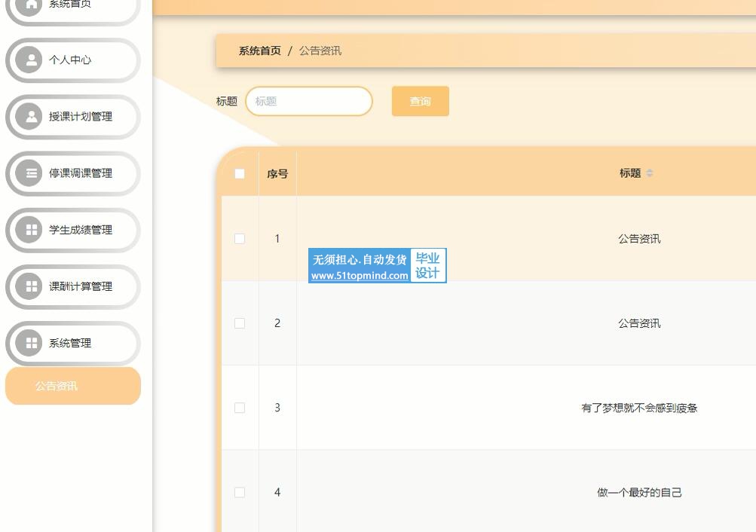Expand the 系统管理 sidebar menu
The height and width of the screenshot is (532, 756).
pyautogui.click(x=71, y=343)
